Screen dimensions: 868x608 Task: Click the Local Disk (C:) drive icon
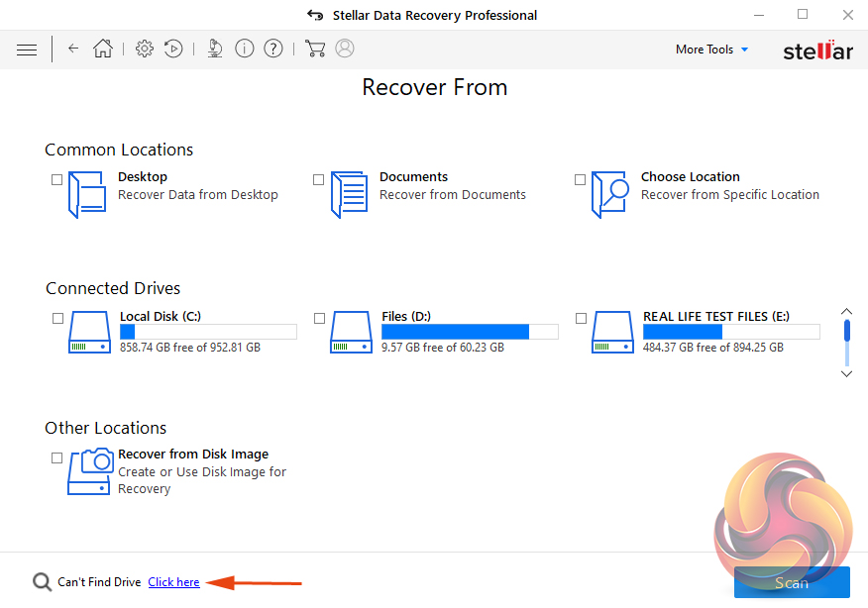coord(90,332)
